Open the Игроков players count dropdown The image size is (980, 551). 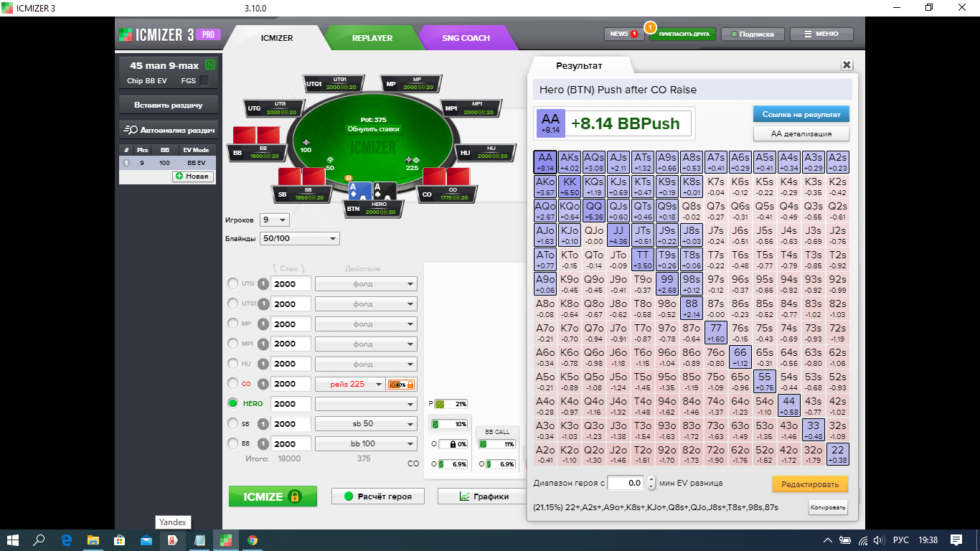pyautogui.click(x=275, y=220)
